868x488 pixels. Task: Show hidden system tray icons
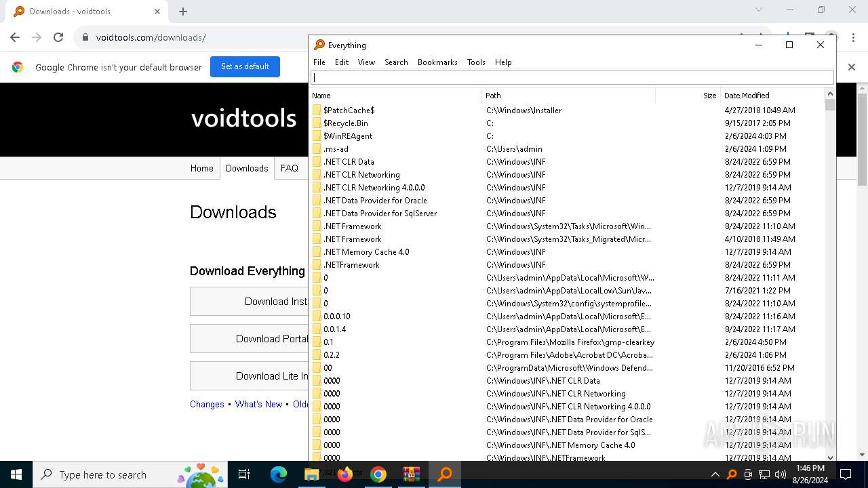(x=715, y=474)
